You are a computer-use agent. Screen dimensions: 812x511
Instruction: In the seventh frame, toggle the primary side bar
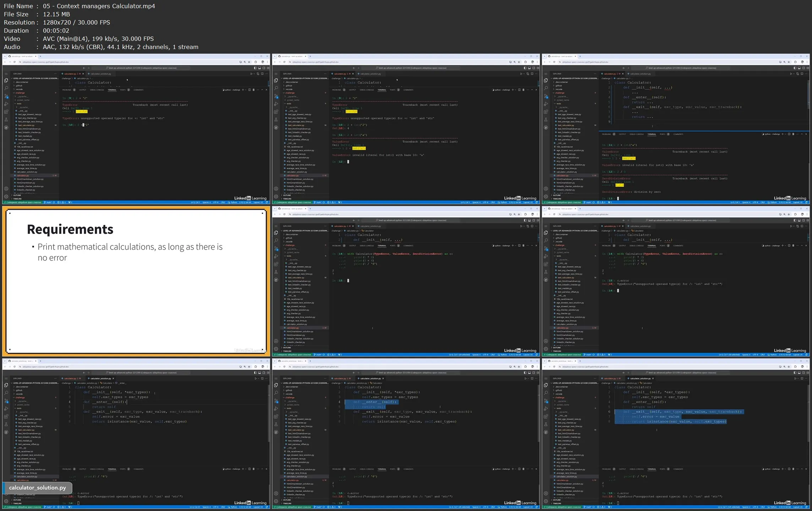click(255, 373)
